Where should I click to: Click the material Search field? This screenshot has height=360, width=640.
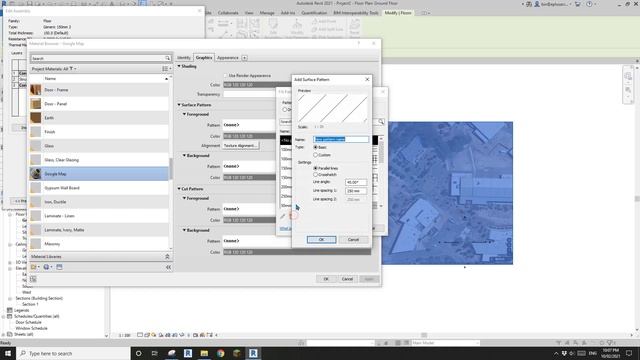click(98, 58)
